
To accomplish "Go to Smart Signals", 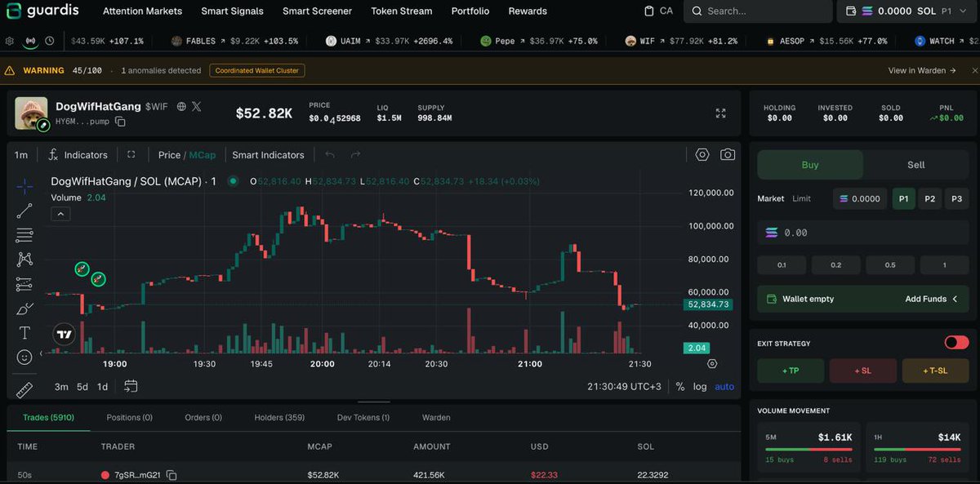I will coord(232,11).
